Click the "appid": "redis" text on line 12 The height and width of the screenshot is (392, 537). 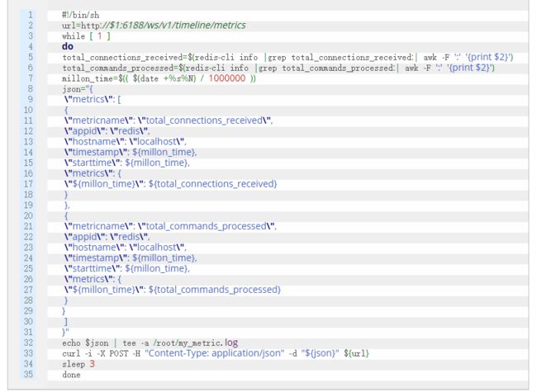(107, 131)
